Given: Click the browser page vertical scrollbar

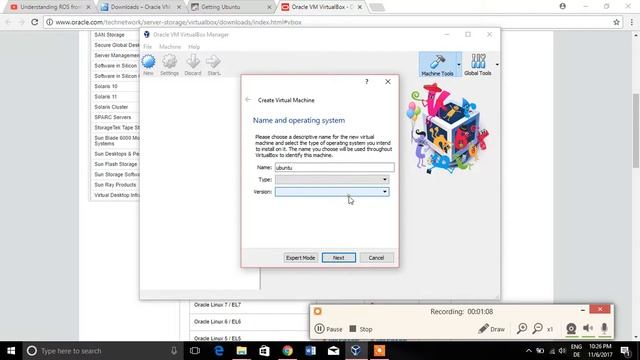Looking at the screenshot, I should pyautogui.click(x=636, y=131).
